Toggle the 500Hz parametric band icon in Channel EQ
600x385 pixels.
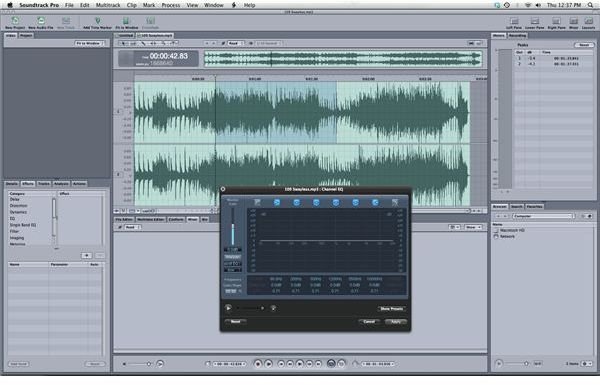[x=316, y=202]
